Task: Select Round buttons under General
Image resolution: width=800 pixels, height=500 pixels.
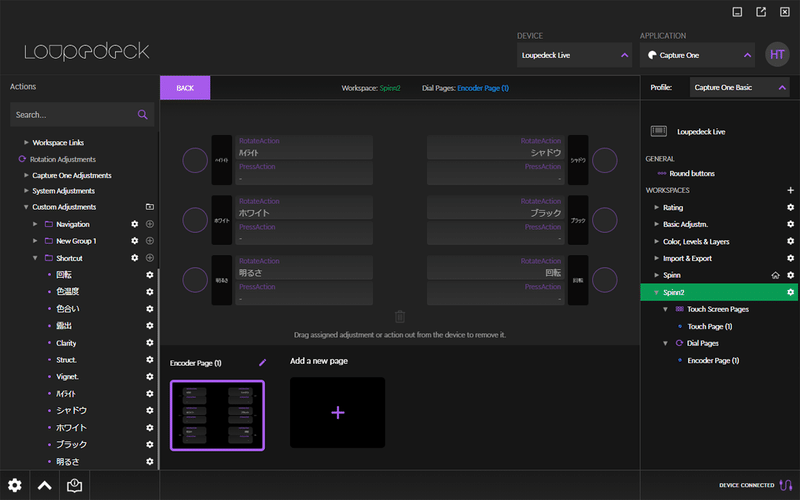Action: (x=692, y=173)
